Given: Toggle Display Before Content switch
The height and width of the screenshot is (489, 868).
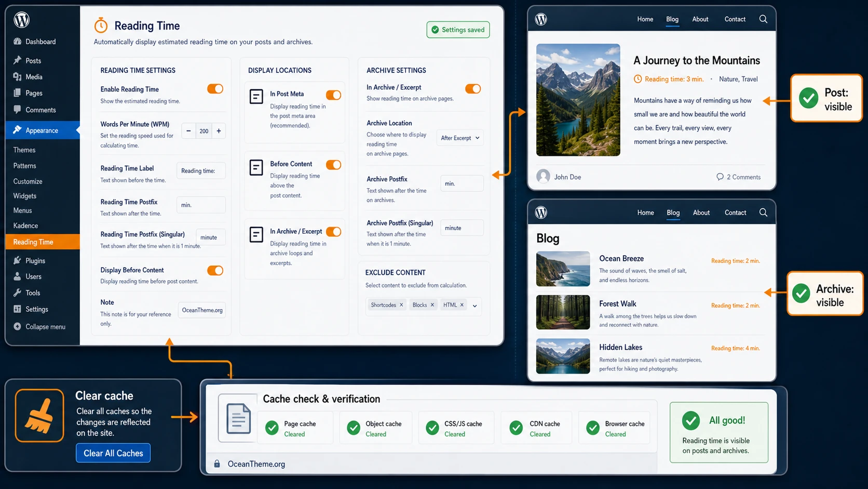Looking at the screenshot, I should pos(215,270).
